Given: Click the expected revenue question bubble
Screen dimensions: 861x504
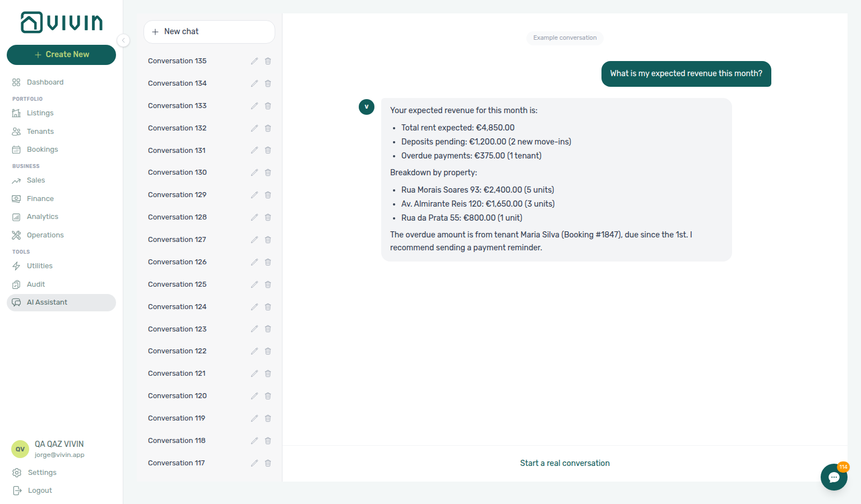Looking at the screenshot, I should (686, 74).
